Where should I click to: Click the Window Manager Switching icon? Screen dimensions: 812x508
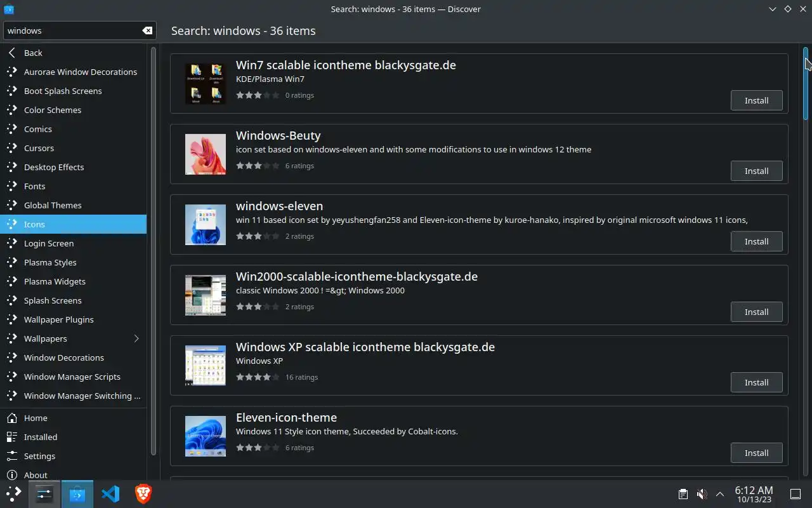(12, 396)
